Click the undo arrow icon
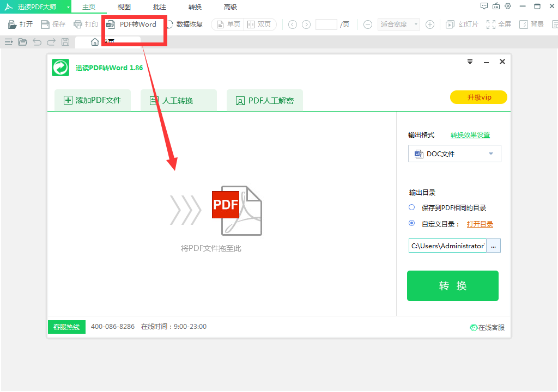 tap(37, 42)
